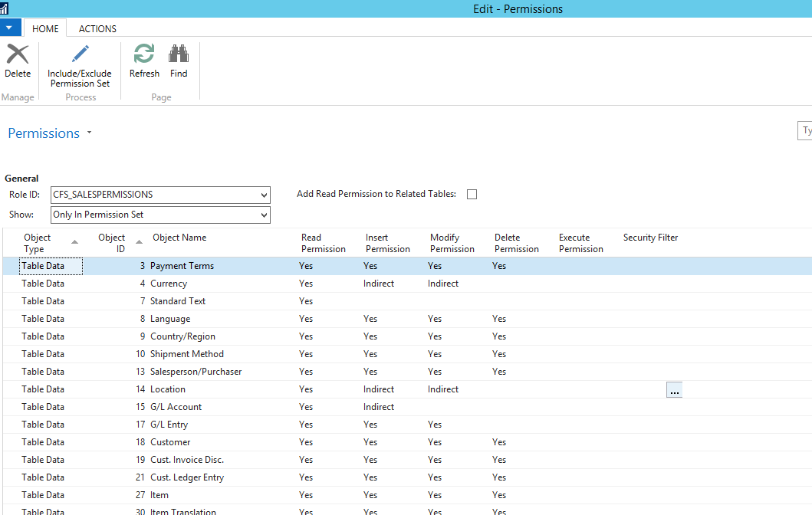Click Currency Insert Permission Indirect cell
812x515 pixels.
(379, 284)
